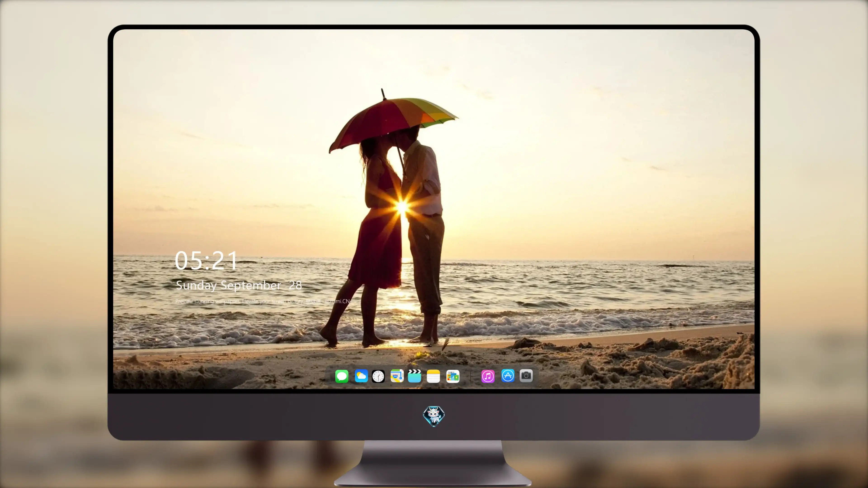Open the Camera app in dock
The height and width of the screenshot is (488, 868).
[x=526, y=375]
